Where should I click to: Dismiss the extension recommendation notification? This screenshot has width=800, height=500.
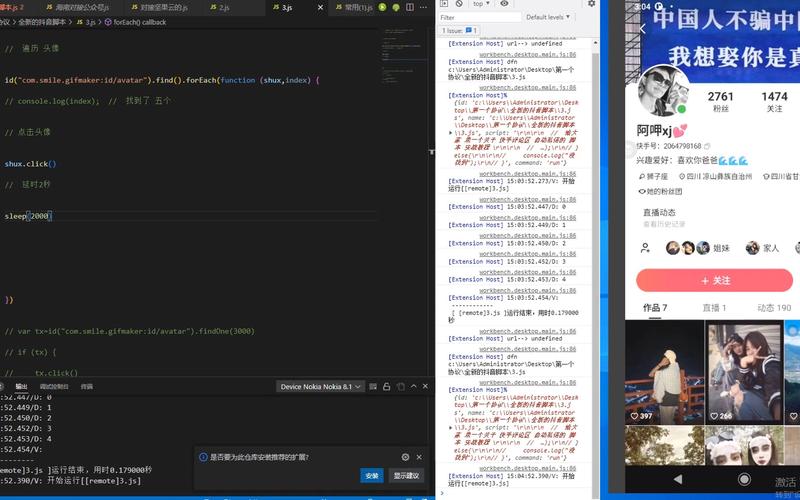click(419, 457)
